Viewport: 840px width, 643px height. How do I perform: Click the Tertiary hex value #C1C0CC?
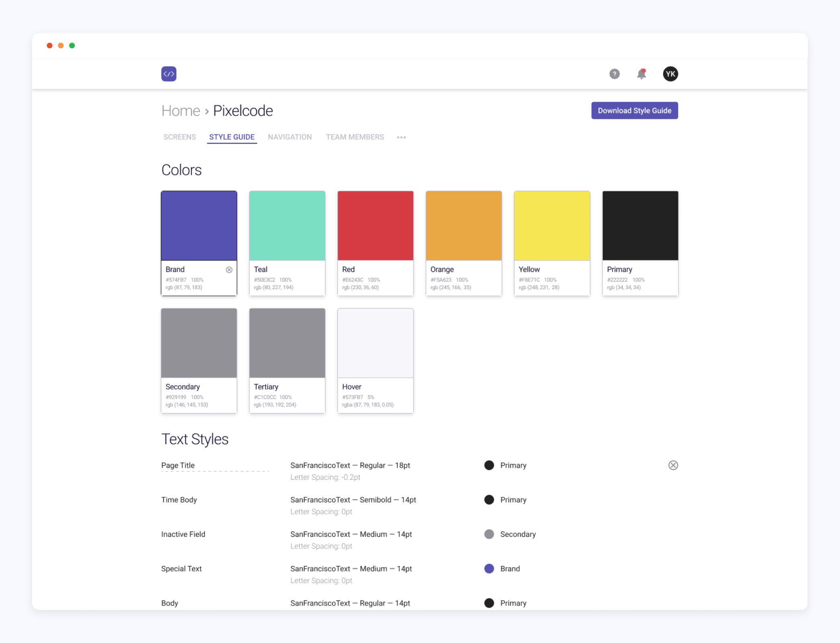point(265,397)
